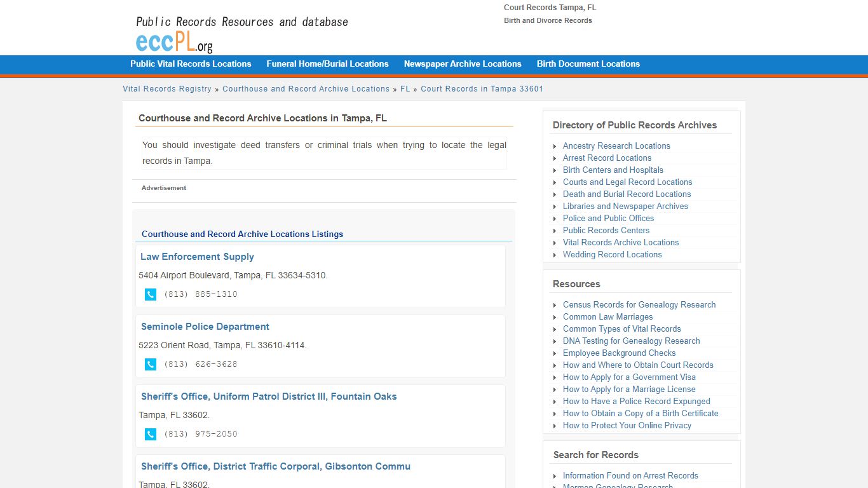Image resolution: width=868 pixels, height=488 pixels.
Task: Open Census Records for Genealogy Research
Action: click(x=639, y=305)
